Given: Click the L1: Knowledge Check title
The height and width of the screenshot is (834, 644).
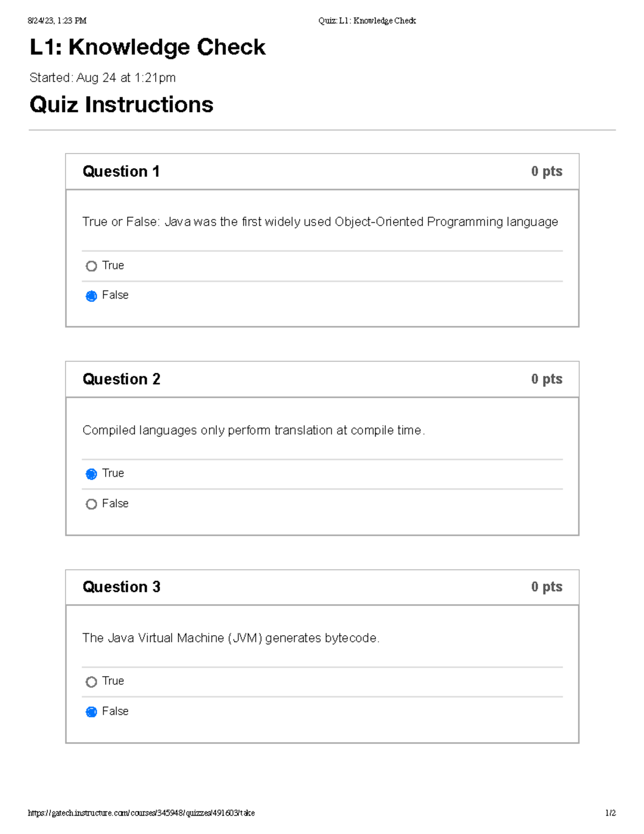Looking at the screenshot, I should (x=148, y=48).
